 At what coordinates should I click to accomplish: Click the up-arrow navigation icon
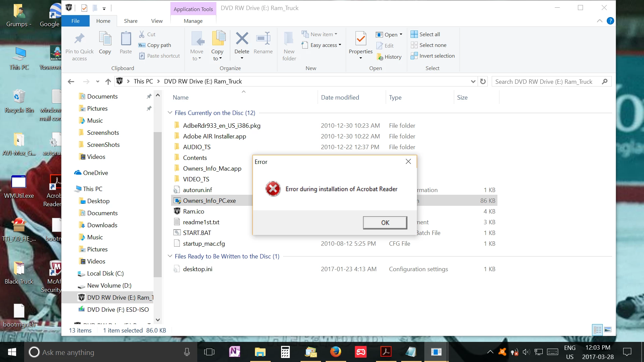click(108, 81)
